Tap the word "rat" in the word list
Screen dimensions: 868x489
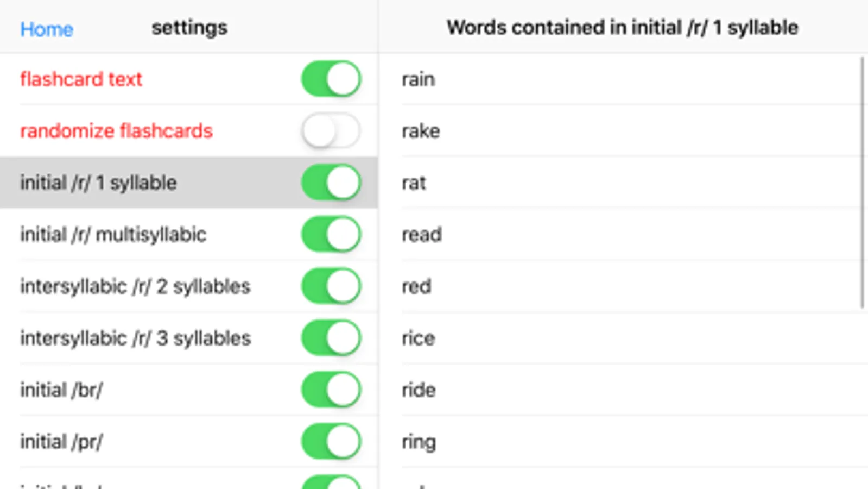(x=414, y=183)
